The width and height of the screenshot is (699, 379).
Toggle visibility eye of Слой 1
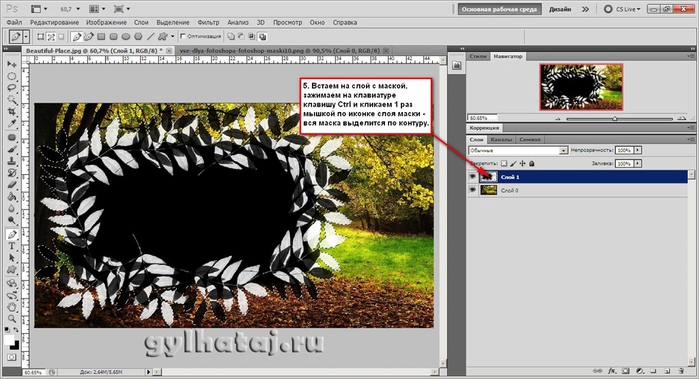(473, 177)
